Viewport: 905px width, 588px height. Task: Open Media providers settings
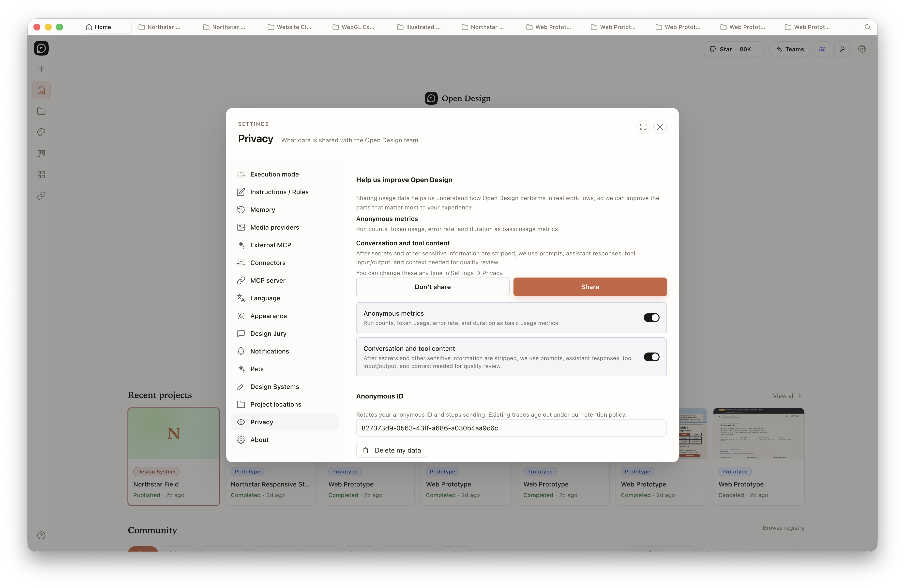[285, 227]
